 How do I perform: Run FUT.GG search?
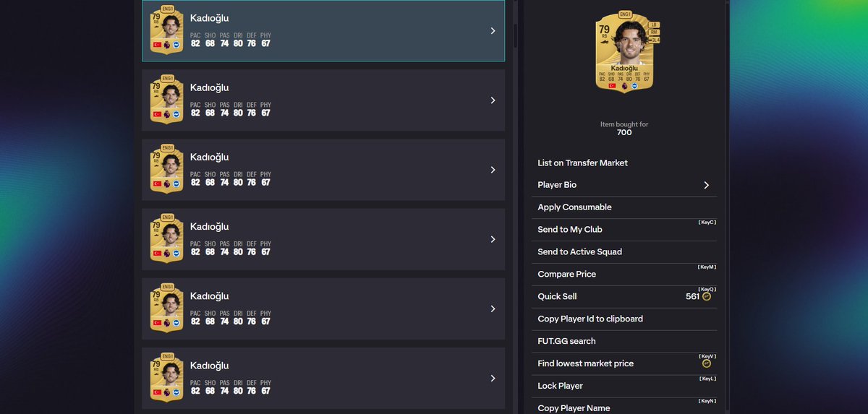tap(624, 341)
